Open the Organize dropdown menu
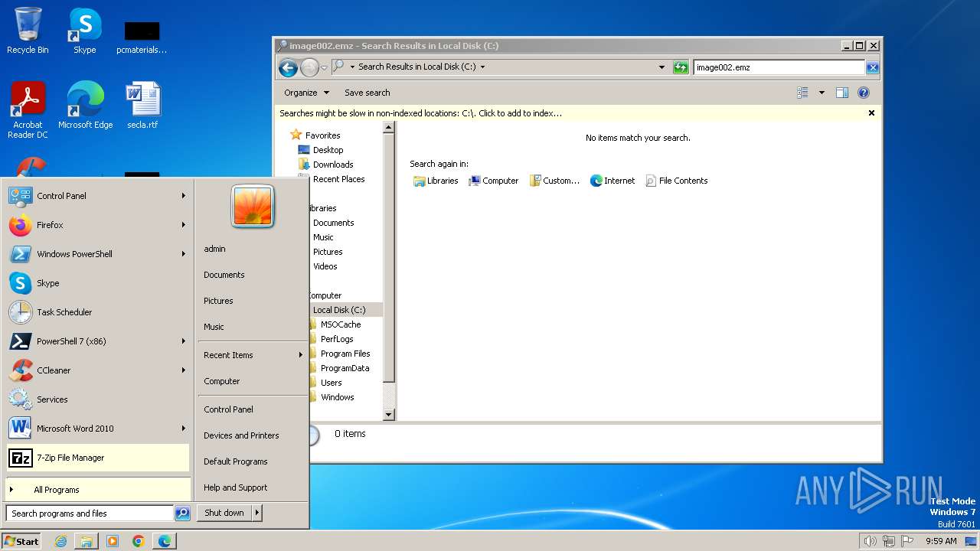980x551 pixels. click(306, 93)
